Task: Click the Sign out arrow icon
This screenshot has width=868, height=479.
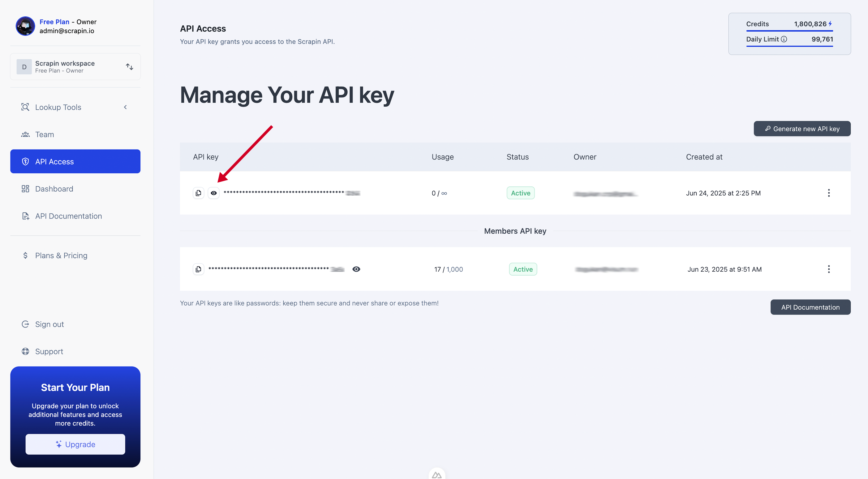Action: tap(25, 324)
